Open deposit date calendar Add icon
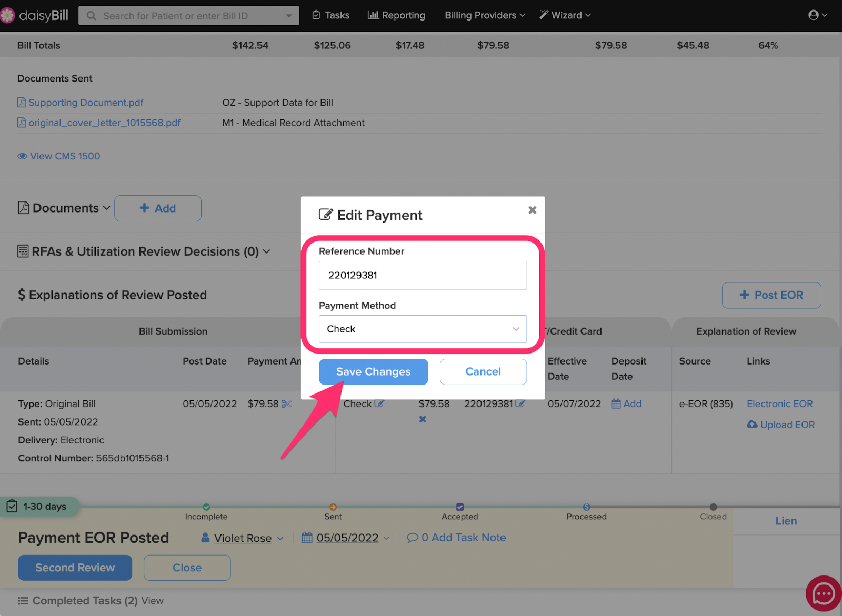 [x=616, y=404]
